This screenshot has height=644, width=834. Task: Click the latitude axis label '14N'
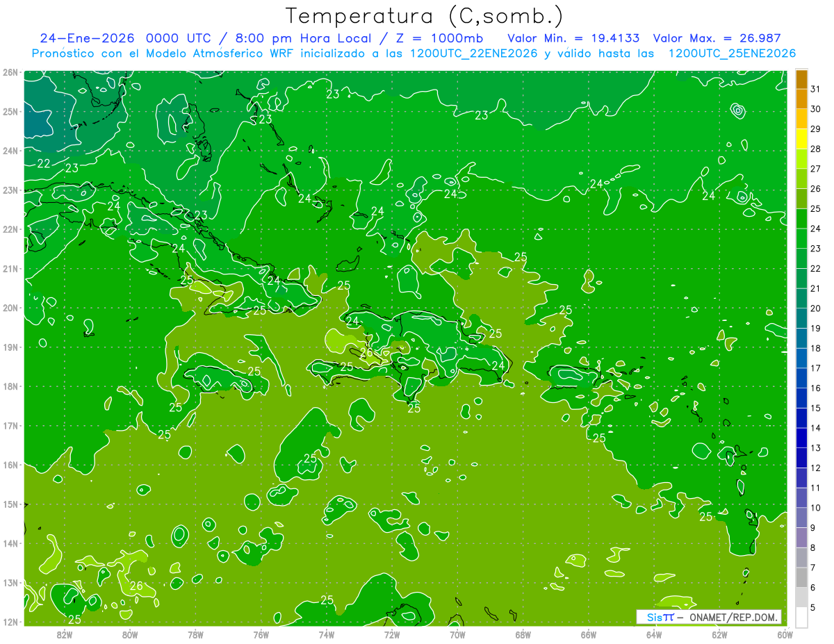(10, 543)
